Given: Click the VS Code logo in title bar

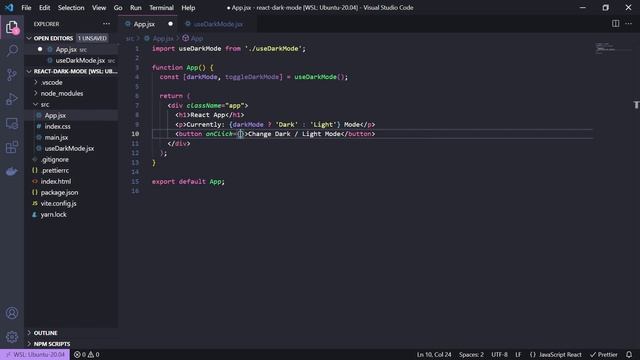Looking at the screenshot, I should (x=9, y=8).
